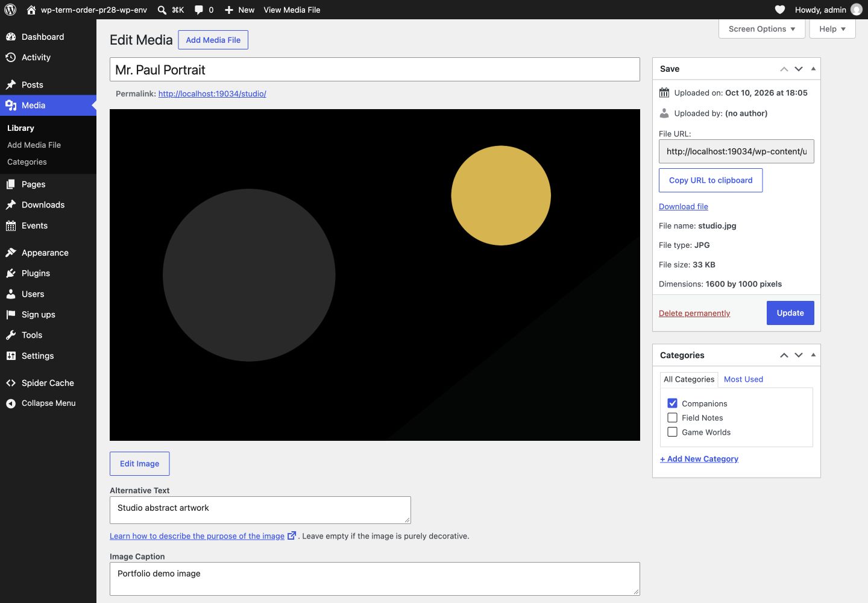Toggle collapse of the Save panel

[x=813, y=69]
